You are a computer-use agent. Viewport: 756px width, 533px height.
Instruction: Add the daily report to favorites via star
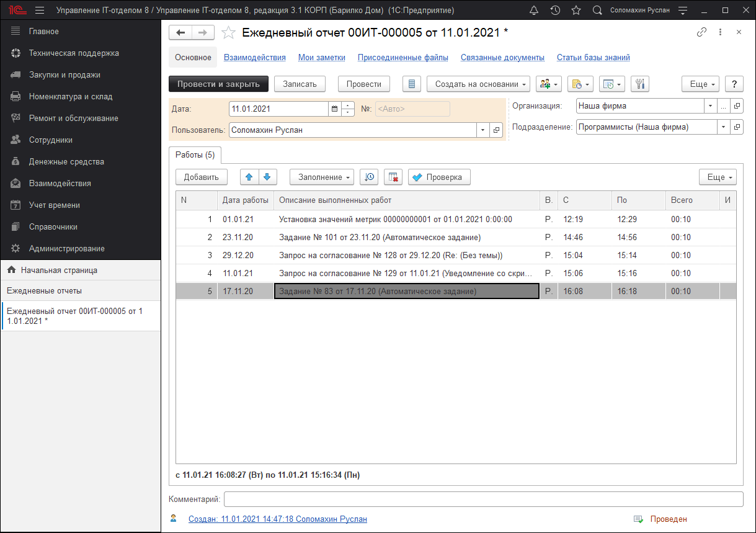(229, 33)
